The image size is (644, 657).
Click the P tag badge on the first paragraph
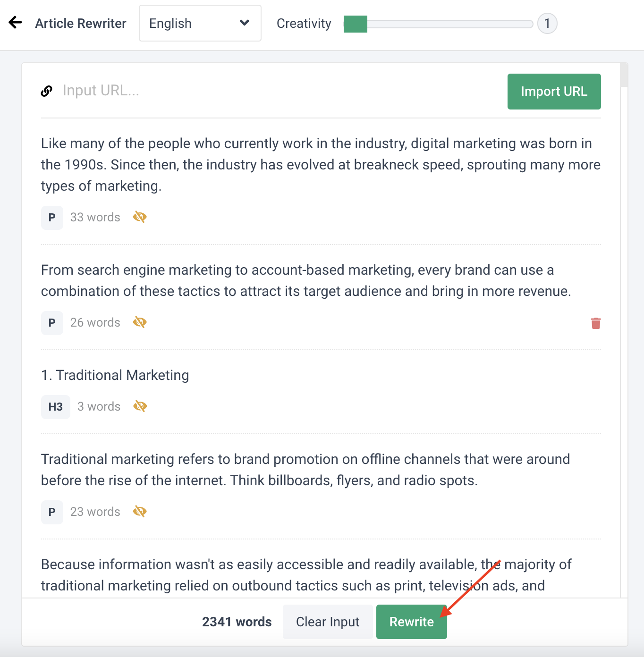point(52,218)
